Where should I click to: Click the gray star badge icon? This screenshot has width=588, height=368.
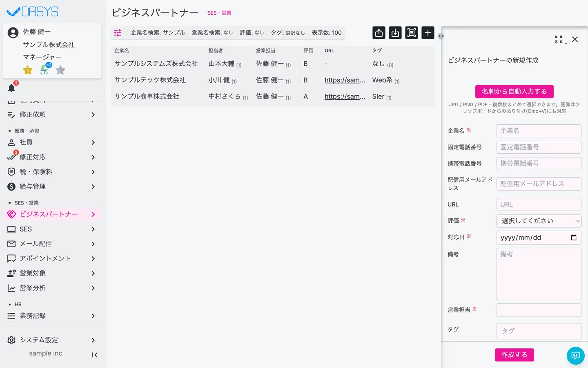tap(60, 70)
